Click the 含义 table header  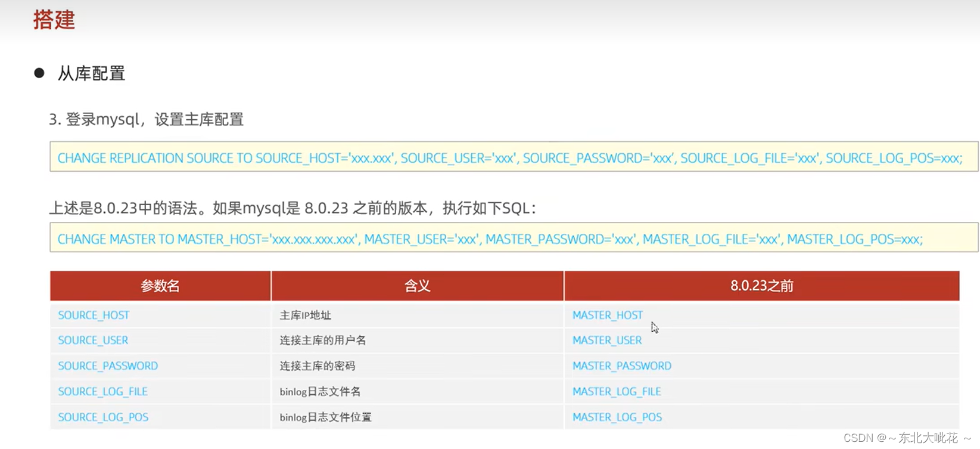(x=417, y=286)
